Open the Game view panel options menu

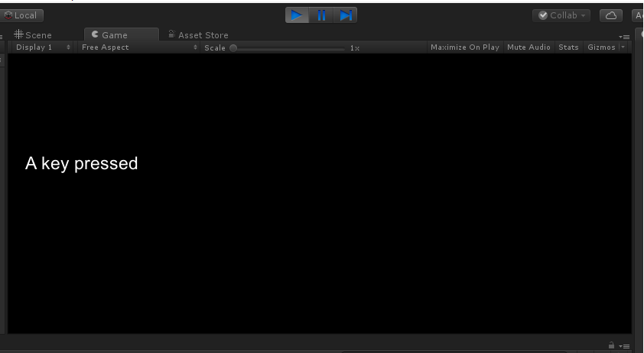[x=624, y=37]
